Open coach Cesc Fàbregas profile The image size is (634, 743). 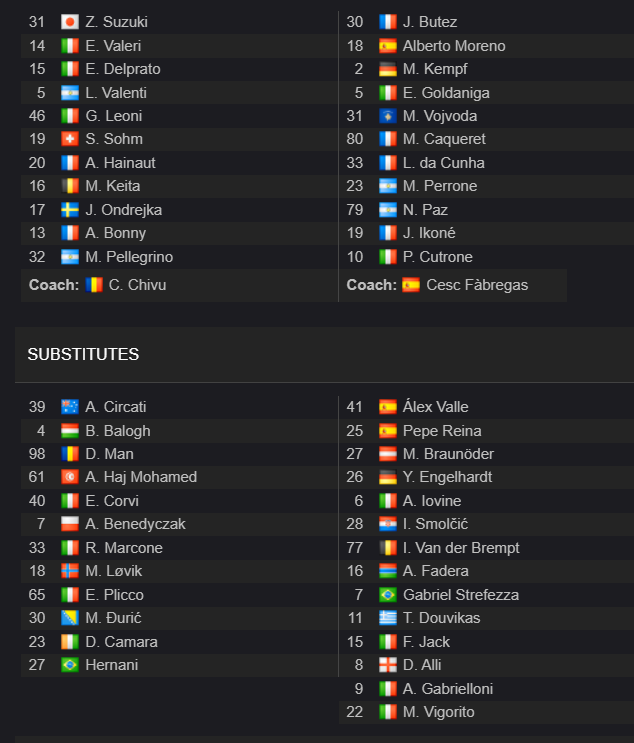(477, 285)
